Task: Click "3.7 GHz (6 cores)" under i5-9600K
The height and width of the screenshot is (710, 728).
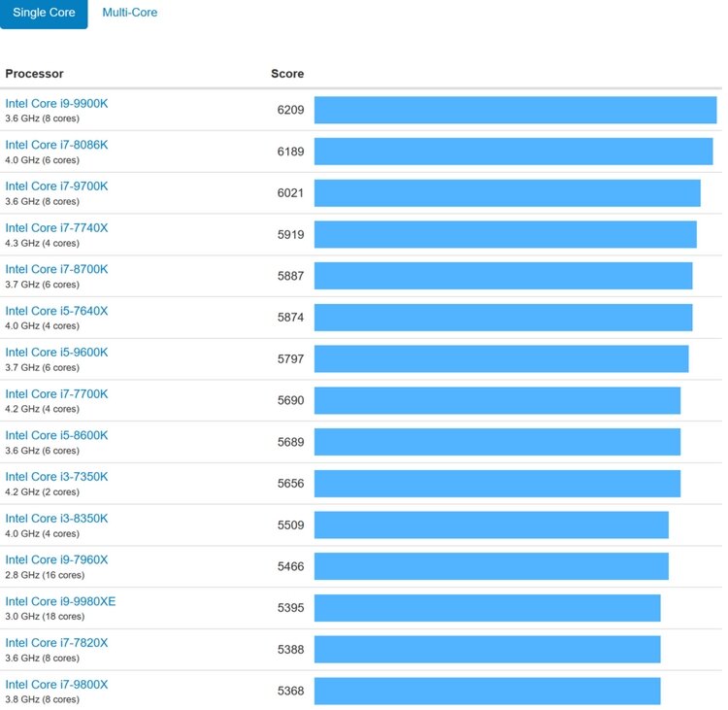Action: coord(43,367)
